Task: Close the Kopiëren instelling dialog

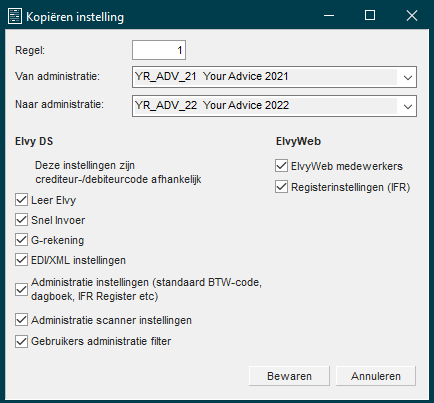Action: coord(412,16)
